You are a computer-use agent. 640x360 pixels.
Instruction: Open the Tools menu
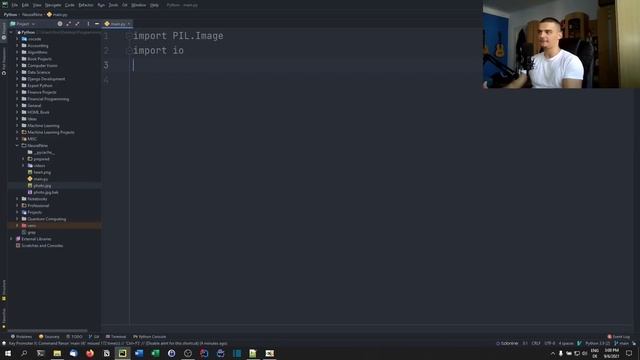tap(113, 5)
